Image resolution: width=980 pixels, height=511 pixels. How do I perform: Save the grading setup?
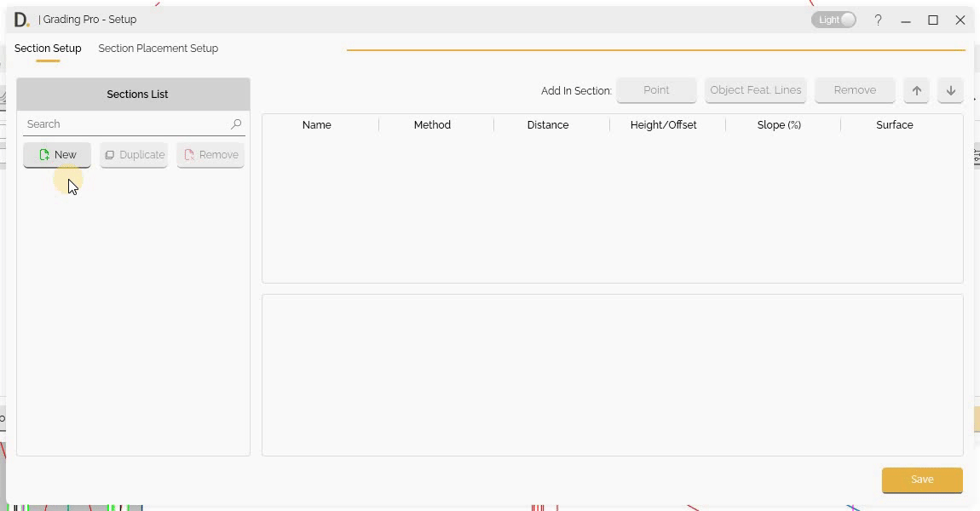[x=921, y=479]
